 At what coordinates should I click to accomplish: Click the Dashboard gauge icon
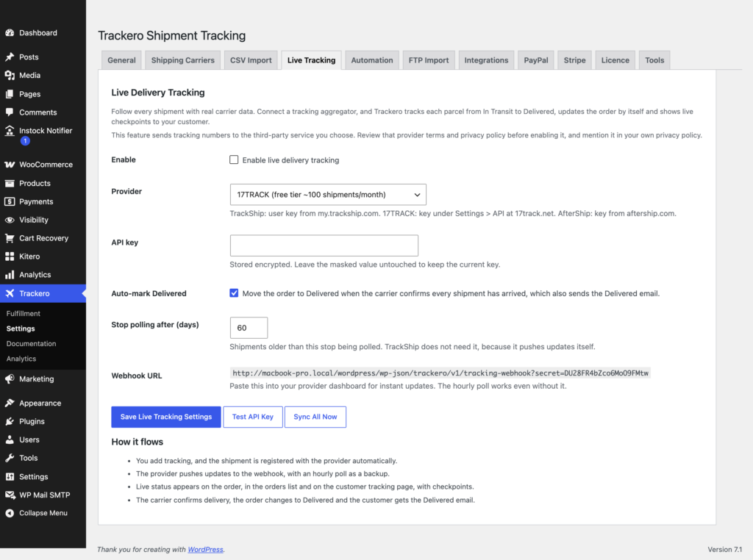click(x=10, y=32)
